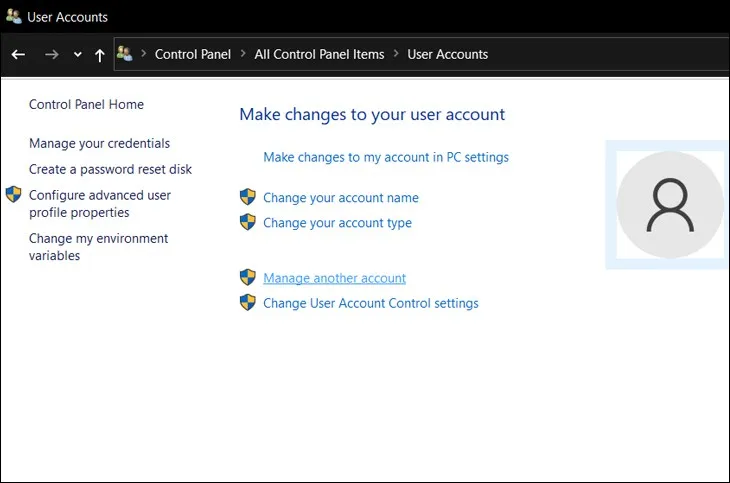Click the User Accounts icon in title bar
This screenshot has height=483, width=730.
point(13,17)
